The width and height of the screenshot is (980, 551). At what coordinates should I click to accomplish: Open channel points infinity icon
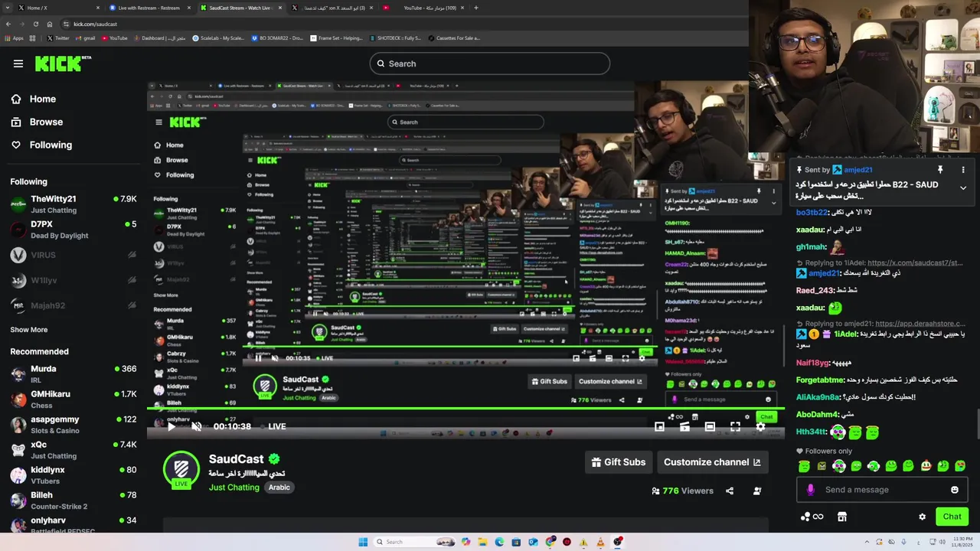point(812,517)
